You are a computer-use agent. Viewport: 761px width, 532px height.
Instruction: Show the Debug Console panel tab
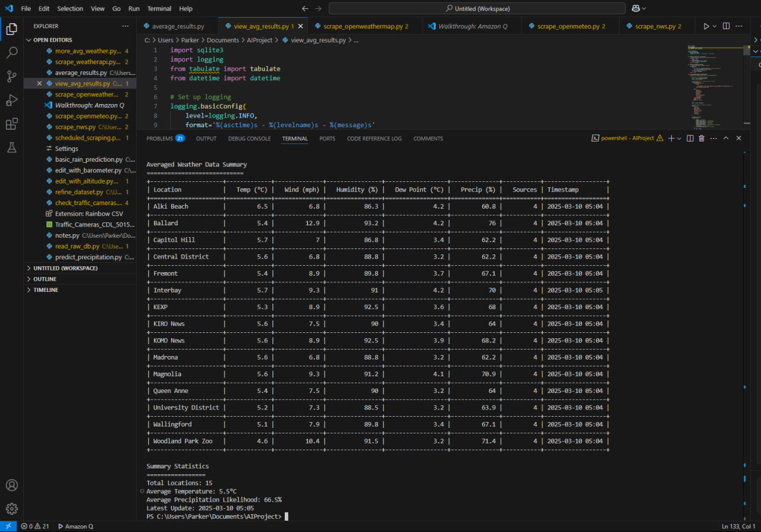point(249,138)
